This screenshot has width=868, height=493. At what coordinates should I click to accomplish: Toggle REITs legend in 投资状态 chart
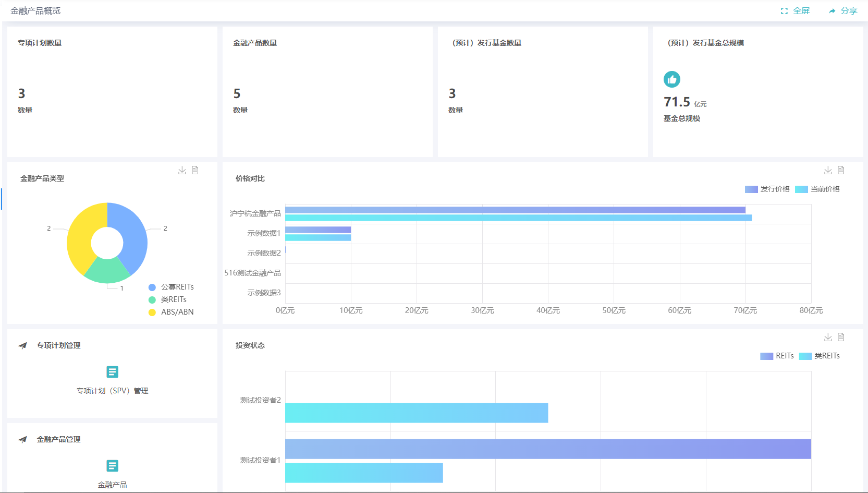point(777,356)
